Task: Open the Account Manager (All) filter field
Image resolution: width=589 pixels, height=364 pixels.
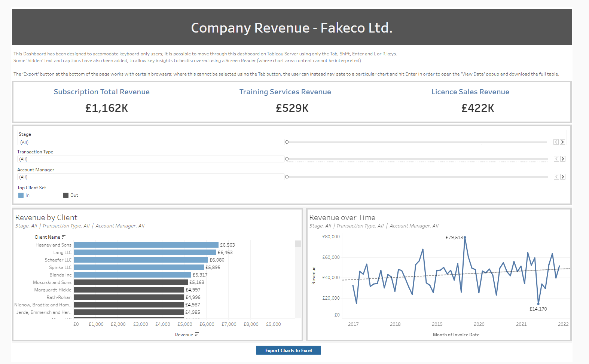Action: pos(151,177)
